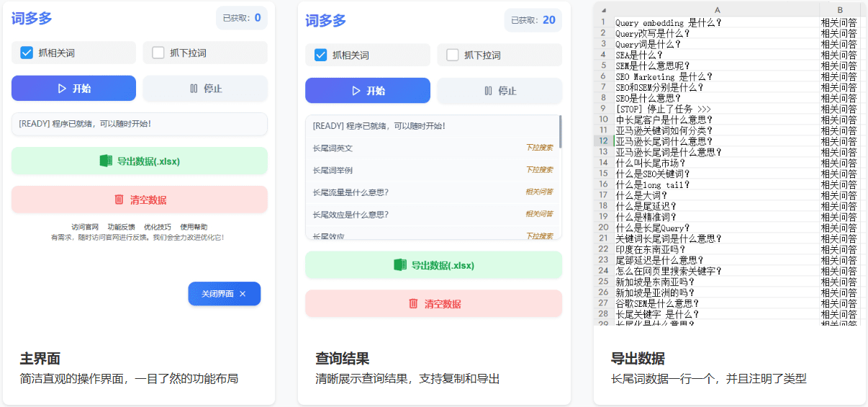Image resolution: width=868 pixels, height=407 pixels.
Task: Open the 访问官网 link
Action: pyautogui.click(x=85, y=227)
